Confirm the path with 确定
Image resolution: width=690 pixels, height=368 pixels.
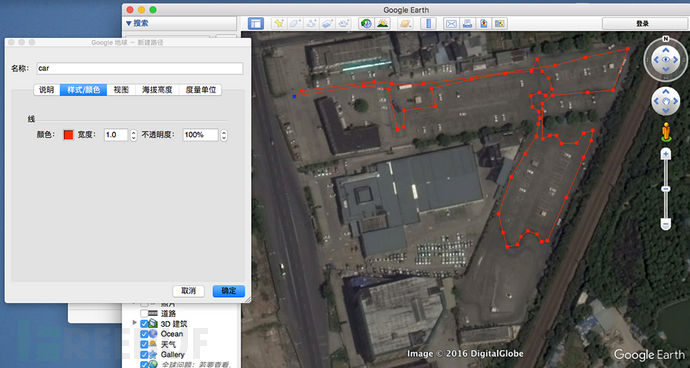click(x=229, y=291)
